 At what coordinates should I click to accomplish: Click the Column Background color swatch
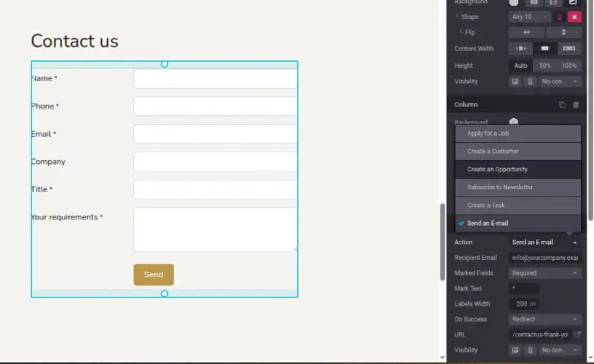(x=513, y=122)
